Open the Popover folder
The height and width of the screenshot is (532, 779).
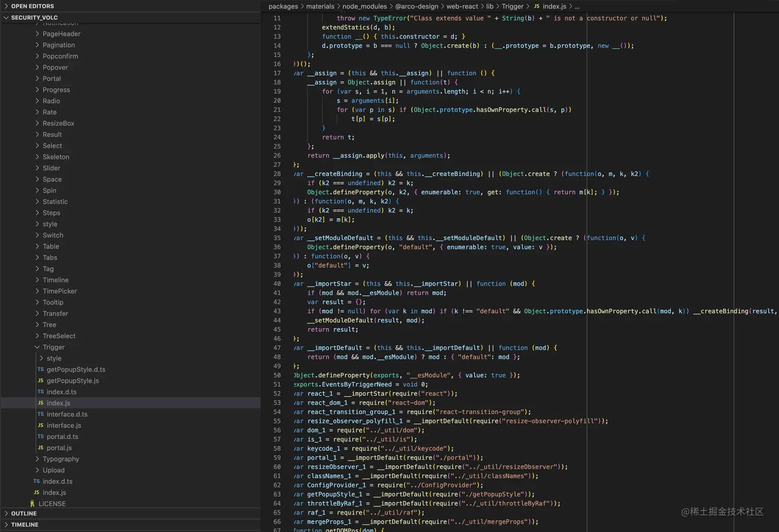coord(55,67)
